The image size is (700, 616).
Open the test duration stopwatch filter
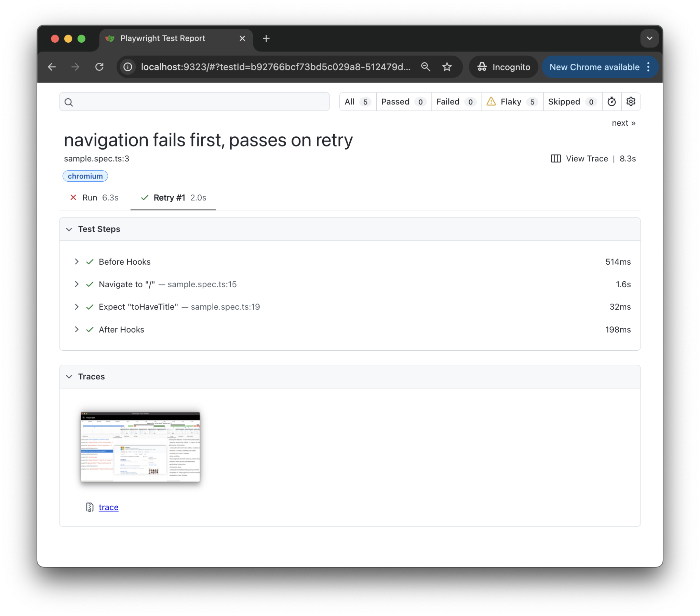611,101
